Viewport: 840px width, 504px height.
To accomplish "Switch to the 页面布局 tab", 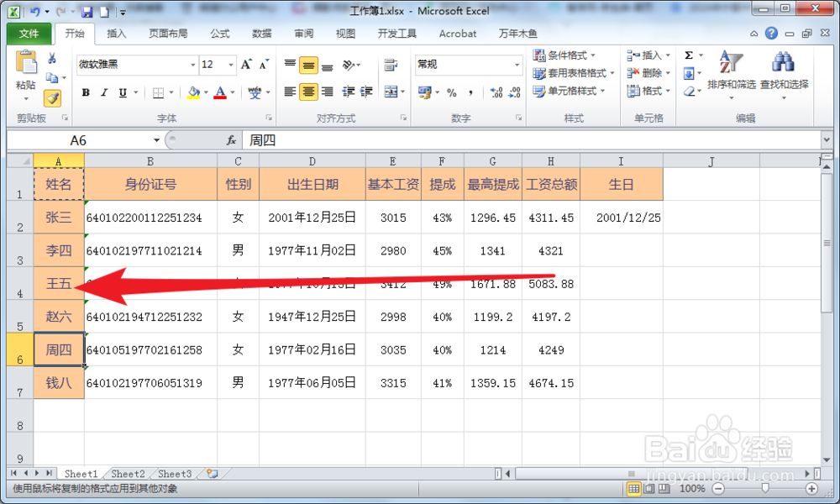I will (x=168, y=34).
